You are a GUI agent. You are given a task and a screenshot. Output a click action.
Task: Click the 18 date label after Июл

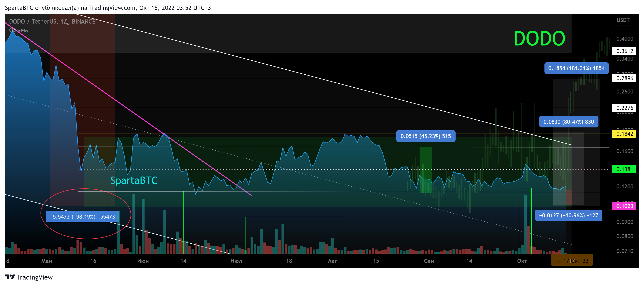289,261
